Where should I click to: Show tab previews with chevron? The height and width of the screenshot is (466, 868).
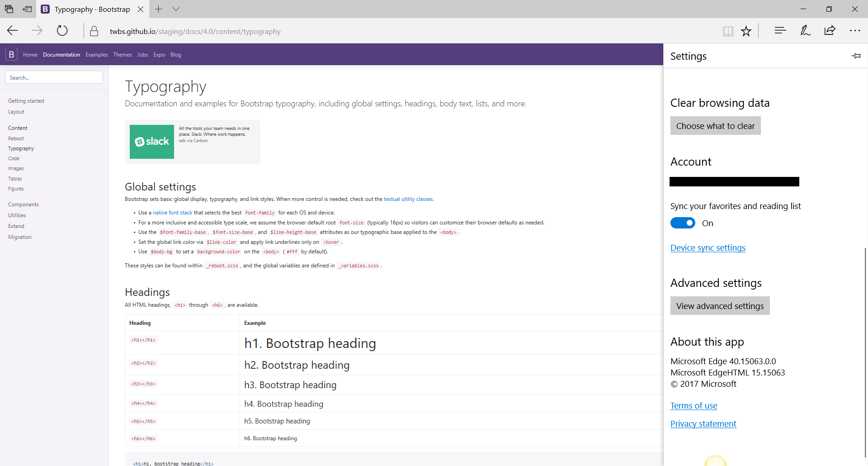176,9
